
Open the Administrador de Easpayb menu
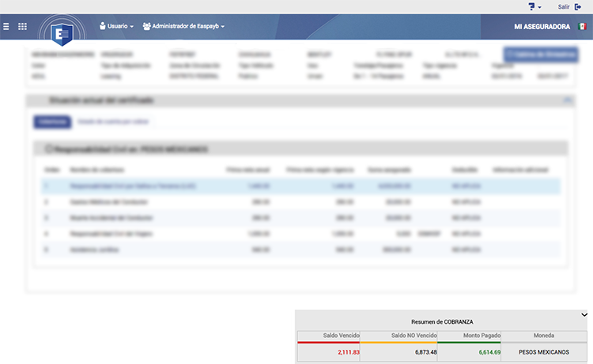(x=183, y=26)
